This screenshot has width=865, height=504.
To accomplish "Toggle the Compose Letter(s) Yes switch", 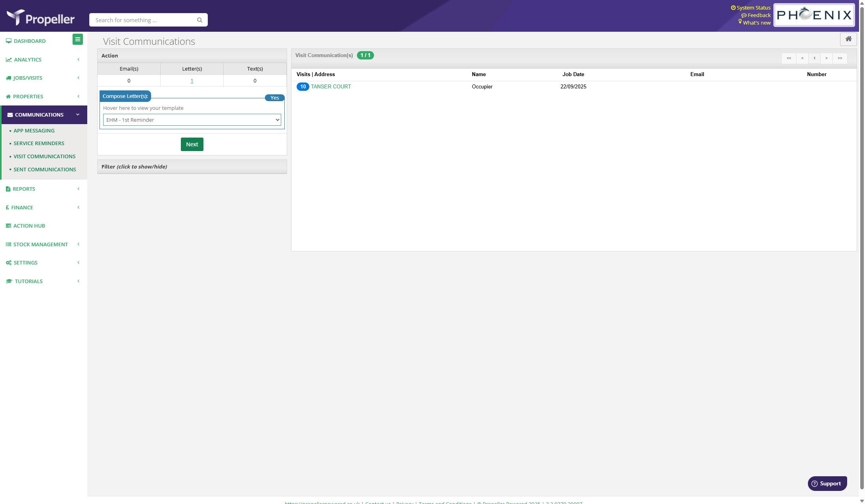I will [x=274, y=98].
